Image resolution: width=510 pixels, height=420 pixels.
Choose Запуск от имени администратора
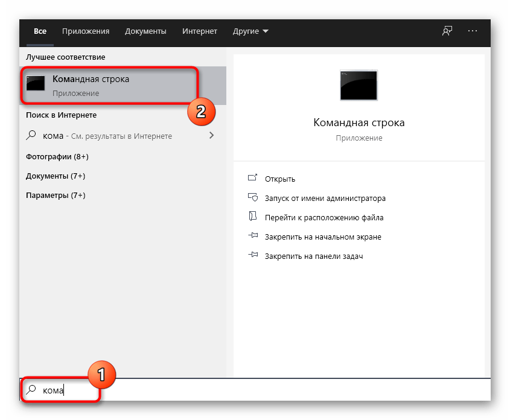click(325, 199)
